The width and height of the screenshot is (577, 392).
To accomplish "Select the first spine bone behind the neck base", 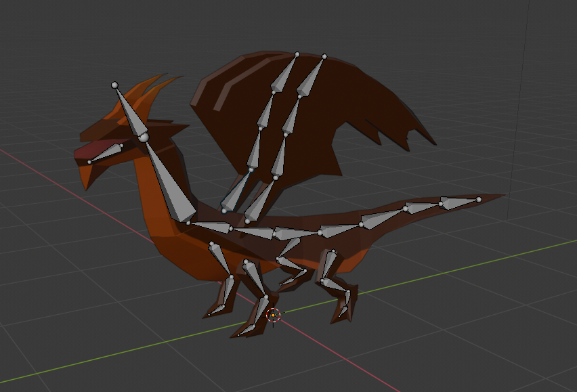I will tap(211, 226).
